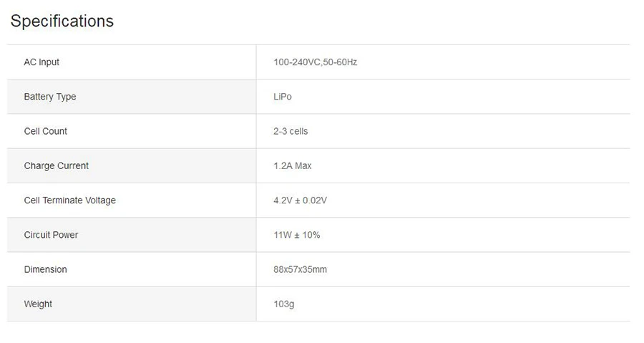Screen dimensions: 644x343
Task: Click the 1.2A Max value
Action: tap(293, 165)
